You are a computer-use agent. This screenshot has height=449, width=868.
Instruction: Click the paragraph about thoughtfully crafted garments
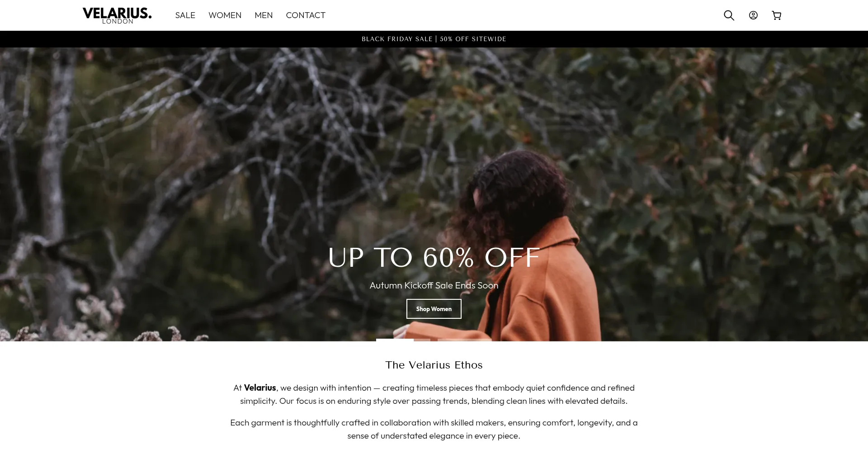pos(434,429)
